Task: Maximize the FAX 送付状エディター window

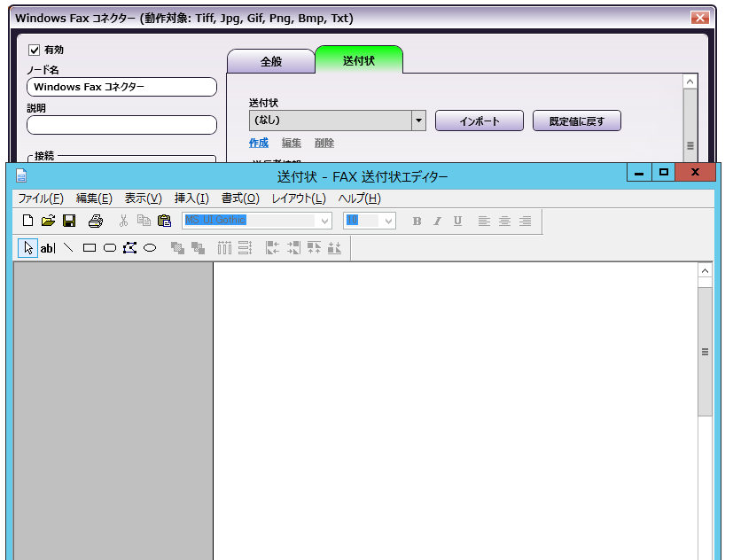Action: pyautogui.click(x=663, y=173)
